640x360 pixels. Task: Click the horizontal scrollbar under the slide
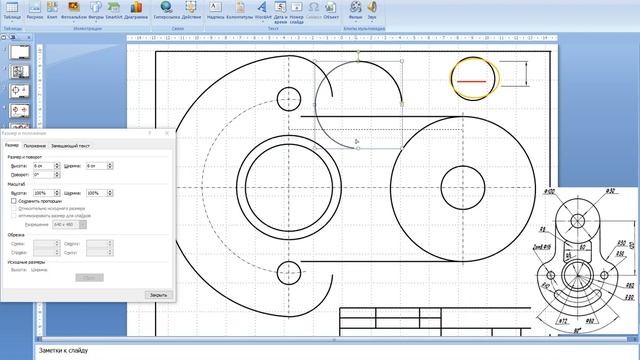[337, 339]
